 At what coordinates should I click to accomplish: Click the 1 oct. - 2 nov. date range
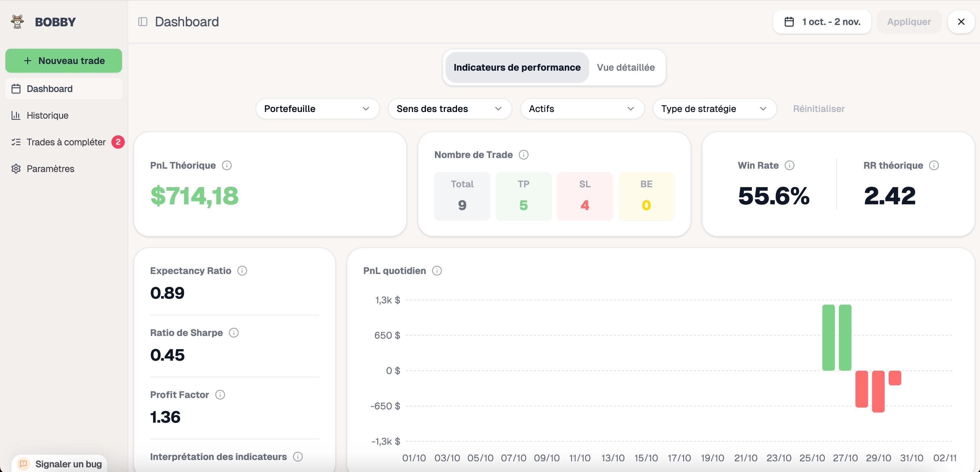click(822, 22)
